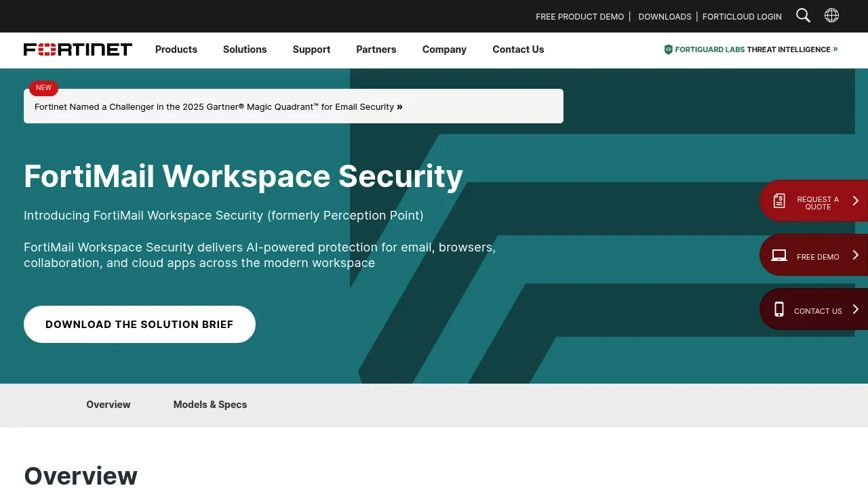Follow the Free Product Demo link

point(580,16)
